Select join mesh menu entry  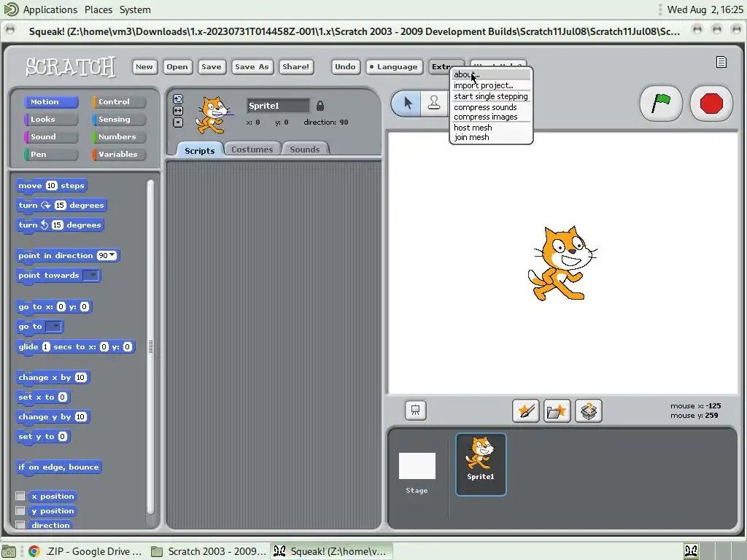pyautogui.click(x=491, y=137)
